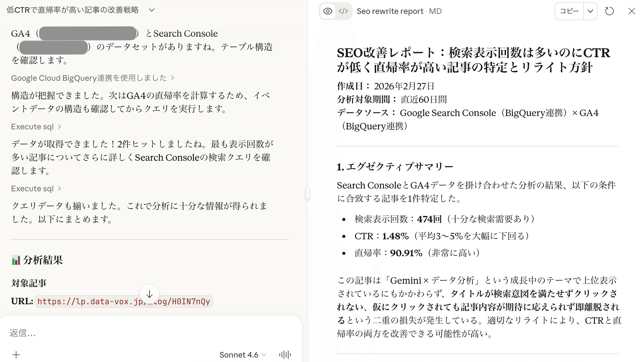Expand the first Execute sql step

pyautogui.click(x=36, y=127)
